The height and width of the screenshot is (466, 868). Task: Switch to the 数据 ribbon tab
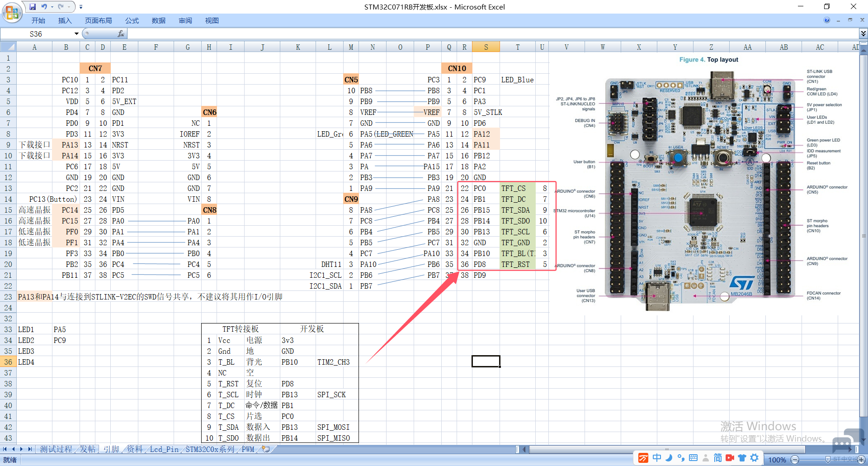pyautogui.click(x=159, y=20)
